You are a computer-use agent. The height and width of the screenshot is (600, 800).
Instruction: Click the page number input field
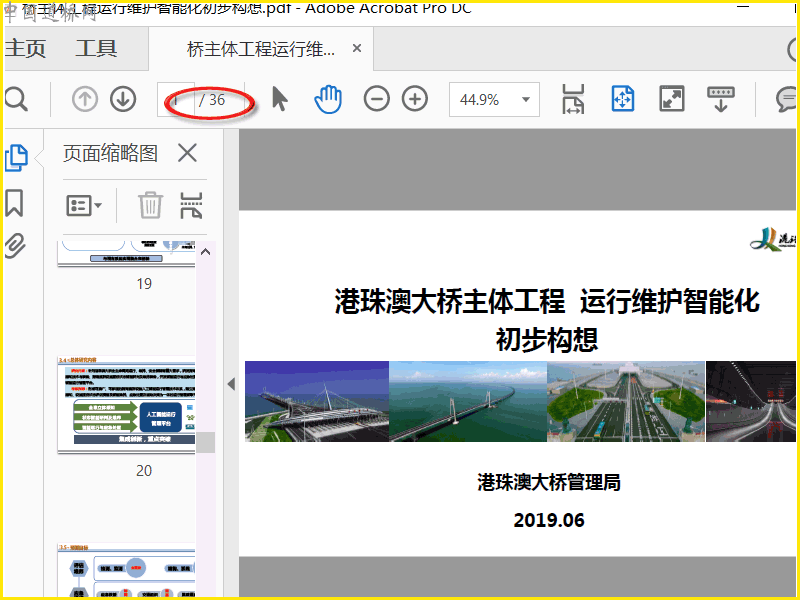[176, 99]
